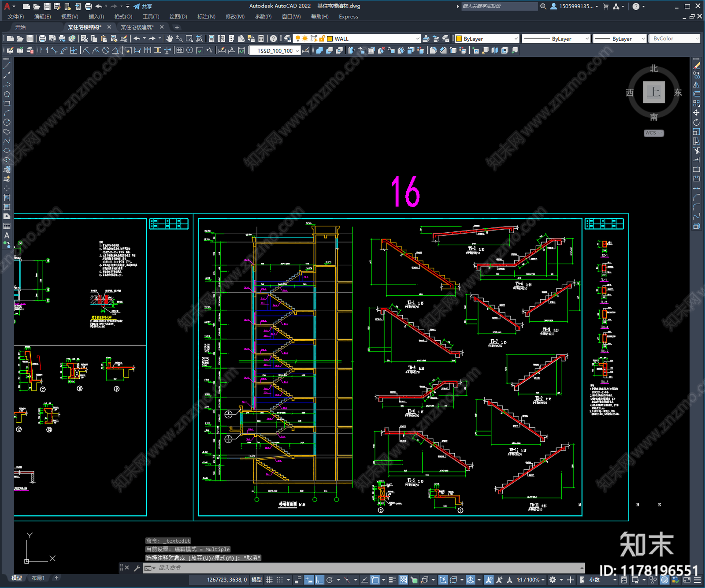Select the Rotate tool in Modify toolbar
The width and height of the screenshot is (705, 588).
[696, 122]
